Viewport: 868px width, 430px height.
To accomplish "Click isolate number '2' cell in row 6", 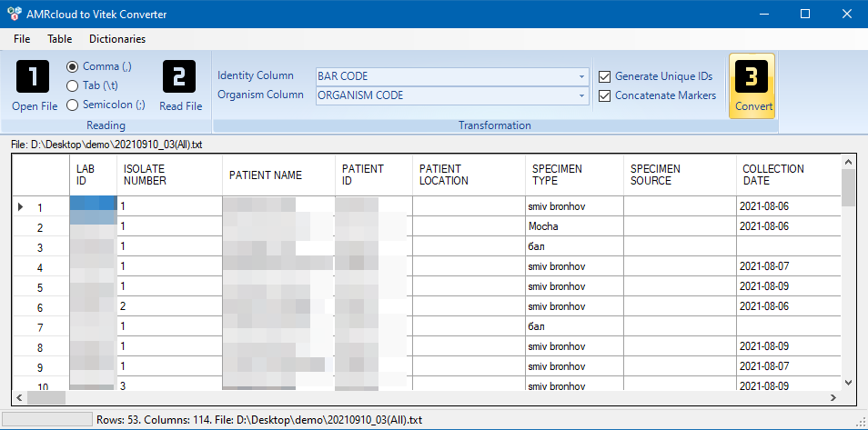I will pyautogui.click(x=170, y=306).
